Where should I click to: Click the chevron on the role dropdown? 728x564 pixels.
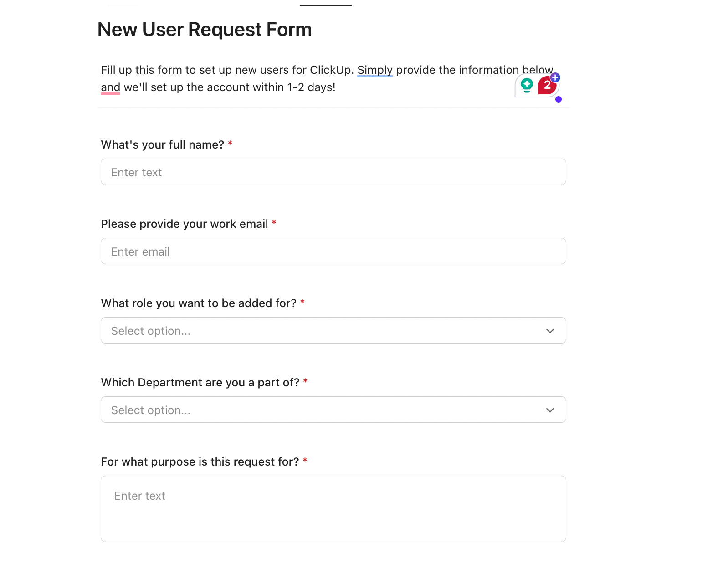pos(549,331)
